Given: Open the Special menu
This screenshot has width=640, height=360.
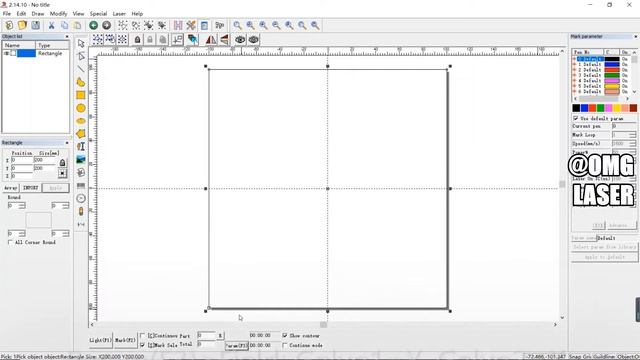Looking at the screenshot, I should 98,14.
